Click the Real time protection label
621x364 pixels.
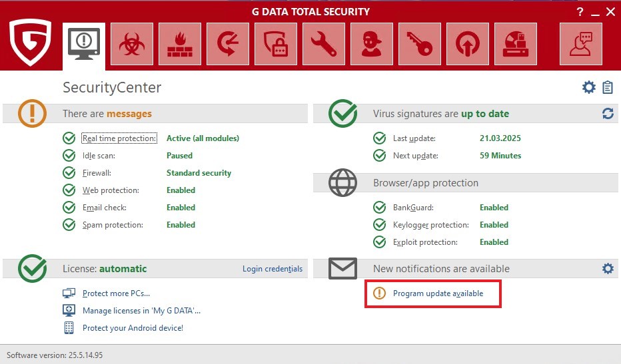click(119, 138)
